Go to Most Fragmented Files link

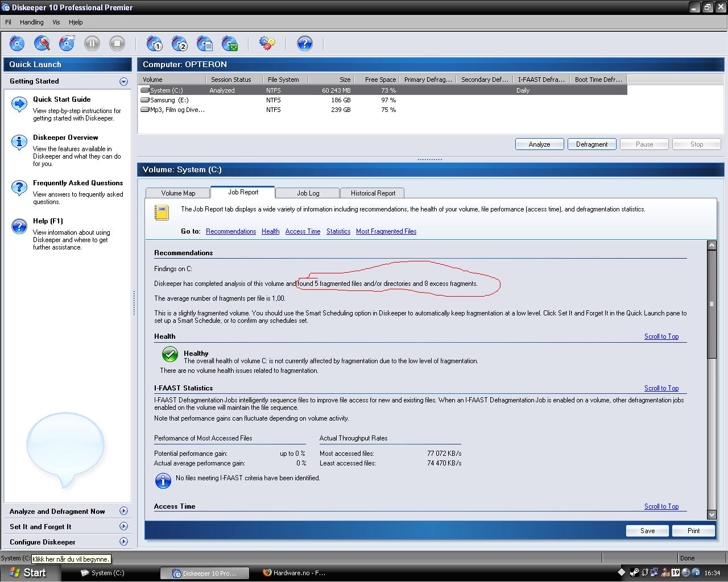click(x=386, y=231)
